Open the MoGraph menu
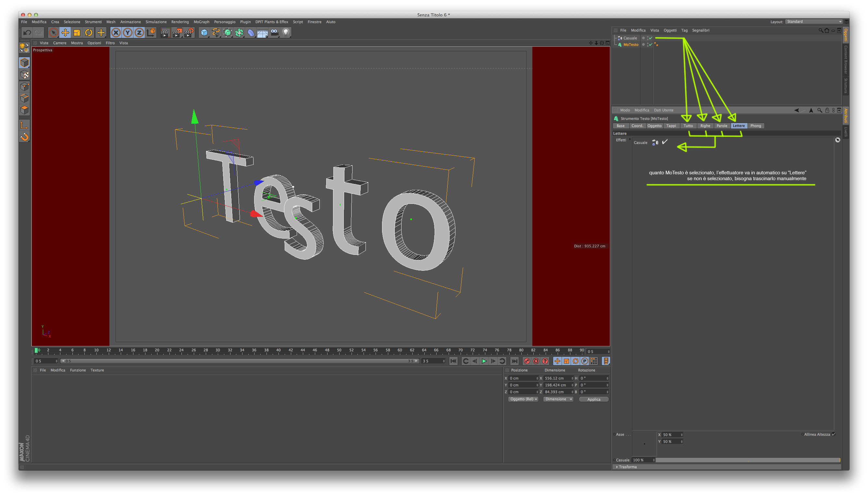The height and width of the screenshot is (496, 868). [x=201, y=22]
